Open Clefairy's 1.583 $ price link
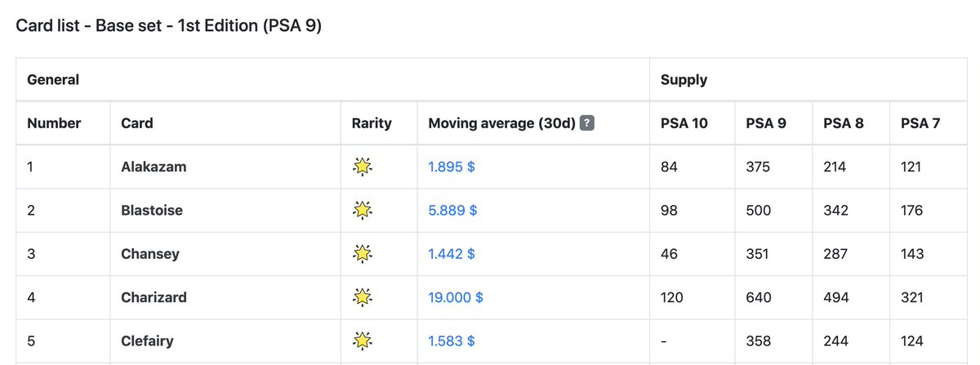 coord(452,341)
